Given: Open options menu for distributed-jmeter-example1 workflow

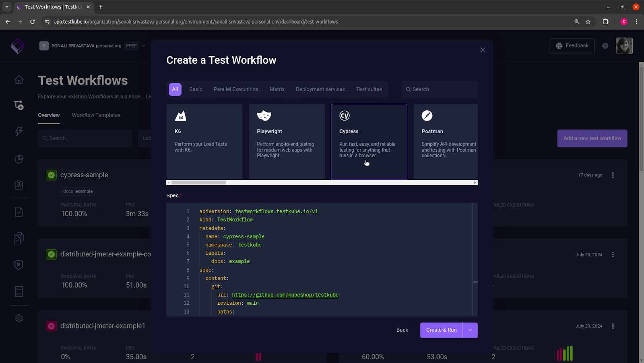Looking at the screenshot, I should click(613, 326).
